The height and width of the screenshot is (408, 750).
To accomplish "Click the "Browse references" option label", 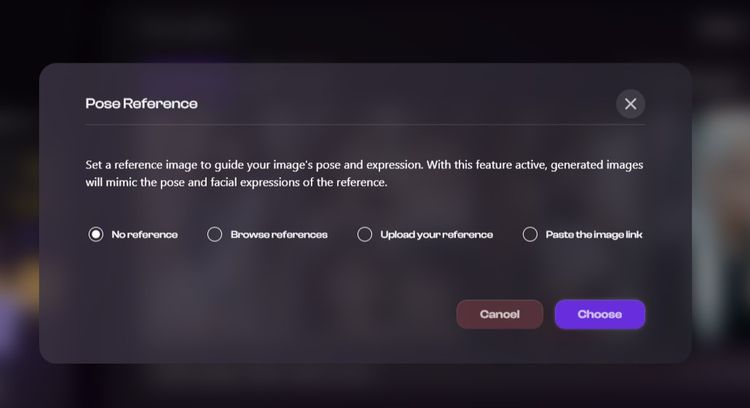I will point(279,234).
